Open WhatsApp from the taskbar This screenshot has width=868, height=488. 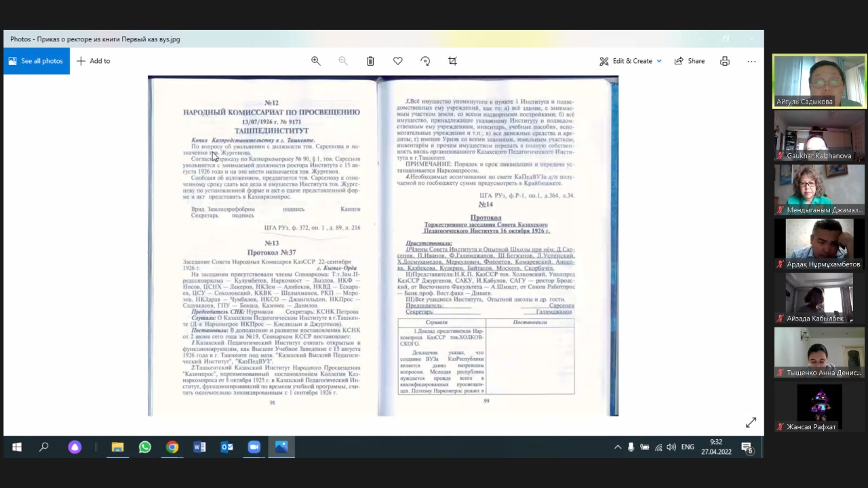(144, 447)
